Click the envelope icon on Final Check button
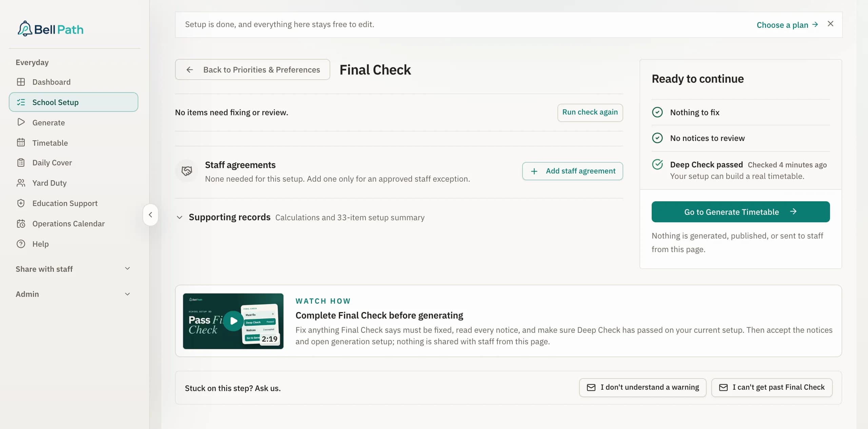This screenshot has height=429, width=868. coord(723,387)
